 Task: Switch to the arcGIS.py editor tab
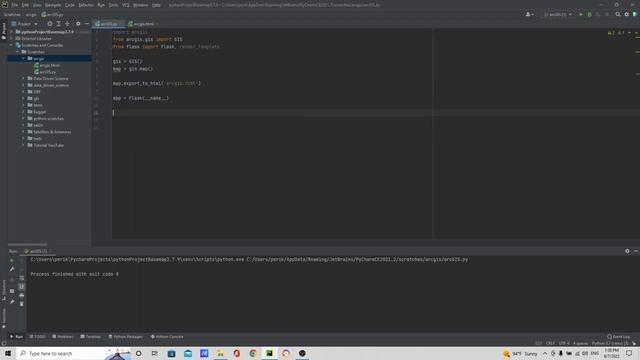tap(109, 24)
